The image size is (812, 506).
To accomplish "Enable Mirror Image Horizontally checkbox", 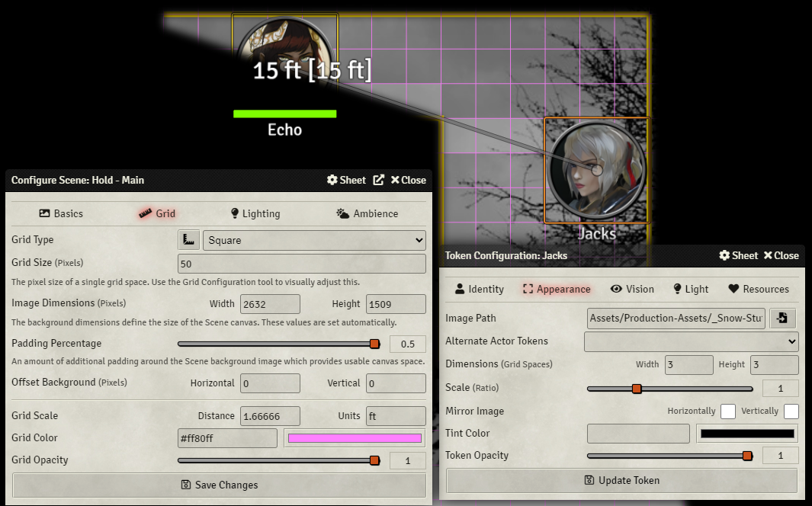I will (x=727, y=412).
